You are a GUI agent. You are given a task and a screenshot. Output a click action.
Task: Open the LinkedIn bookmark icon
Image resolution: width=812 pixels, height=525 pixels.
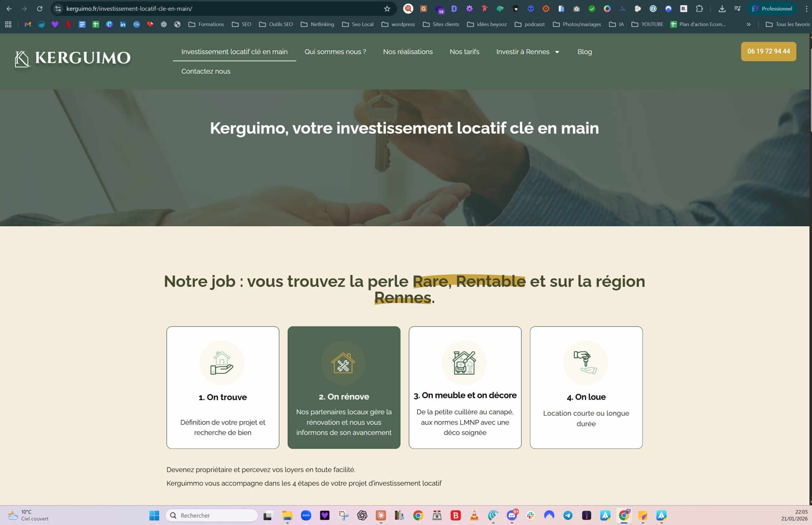123,24
